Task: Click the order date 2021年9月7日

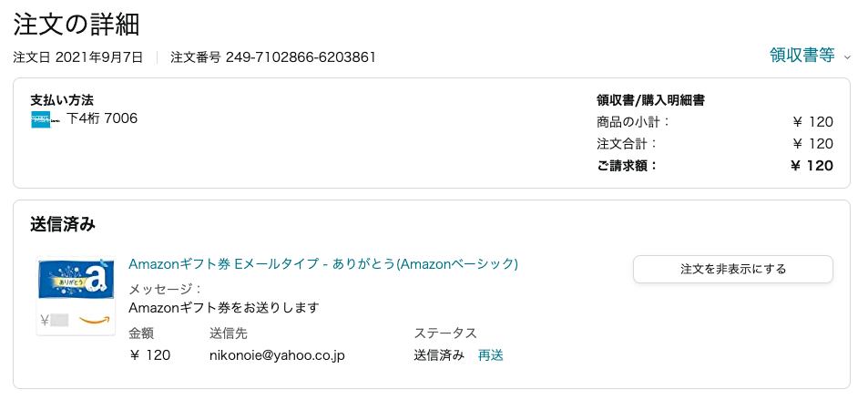Action: pos(99,57)
